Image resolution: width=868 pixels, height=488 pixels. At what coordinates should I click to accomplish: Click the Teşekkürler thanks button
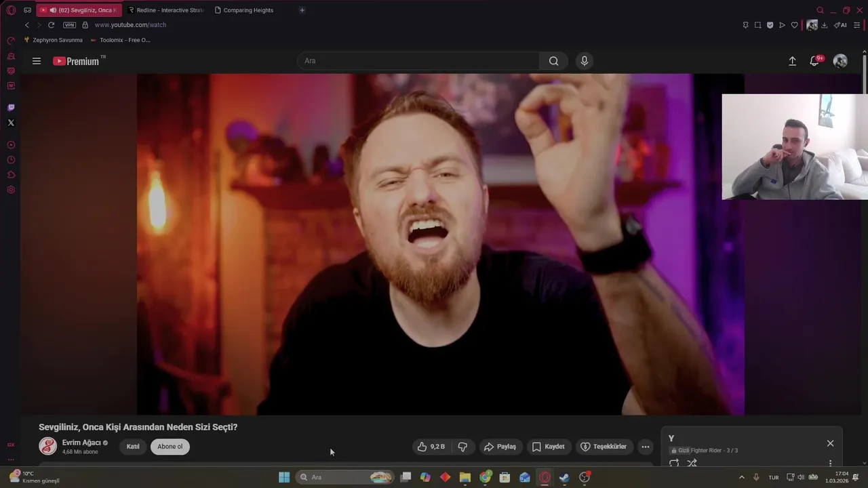(x=604, y=447)
